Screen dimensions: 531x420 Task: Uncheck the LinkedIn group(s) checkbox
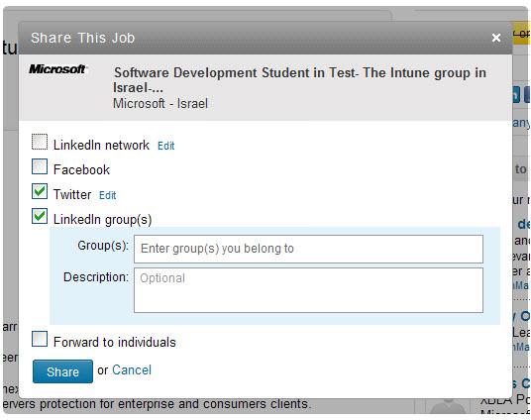pos(40,216)
